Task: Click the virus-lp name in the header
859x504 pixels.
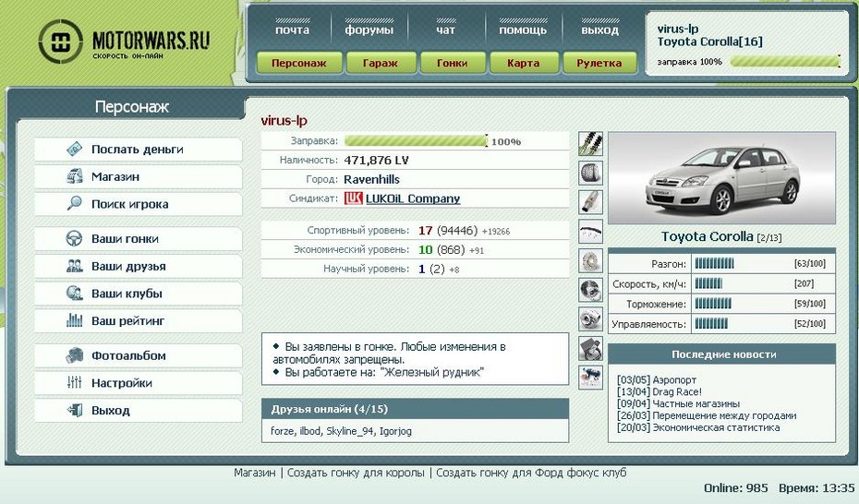Action: [678, 29]
